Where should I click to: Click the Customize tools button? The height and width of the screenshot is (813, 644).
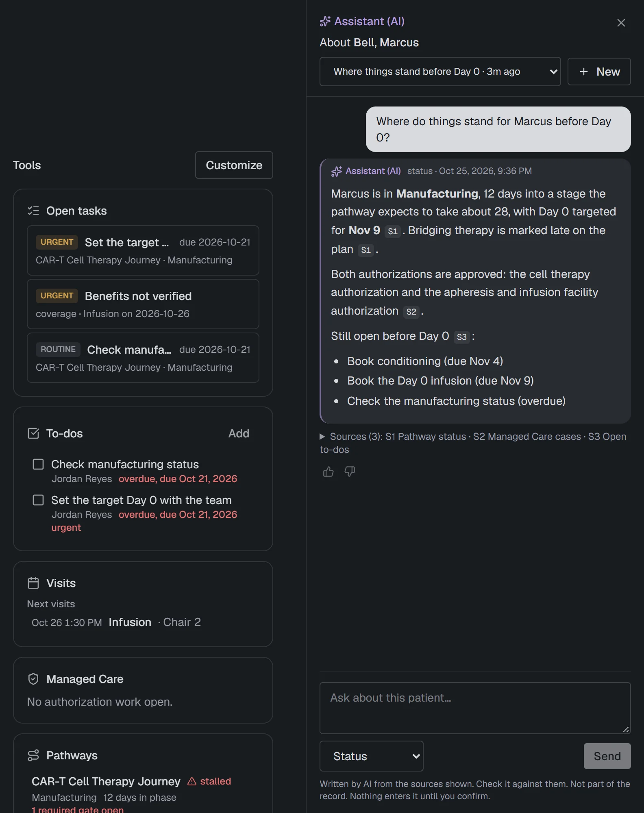tap(234, 165)
